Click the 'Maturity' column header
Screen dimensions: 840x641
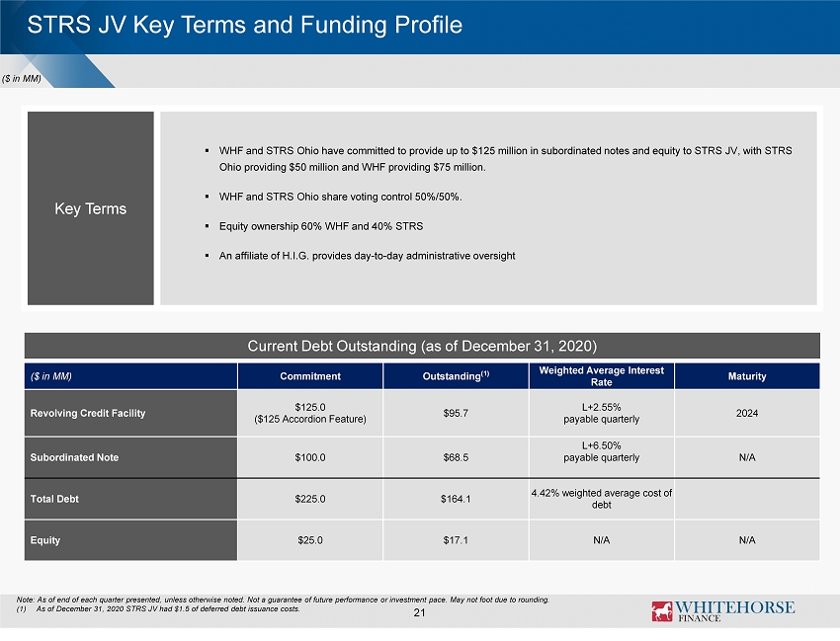[747, 376]
